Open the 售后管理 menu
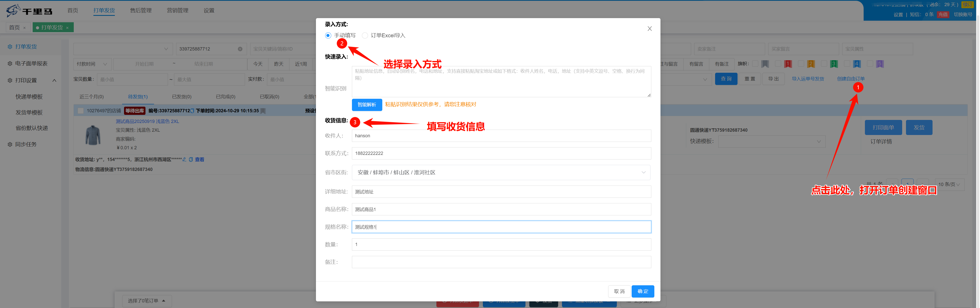Viewport: 980px width, 308px height. coord(141,11)
